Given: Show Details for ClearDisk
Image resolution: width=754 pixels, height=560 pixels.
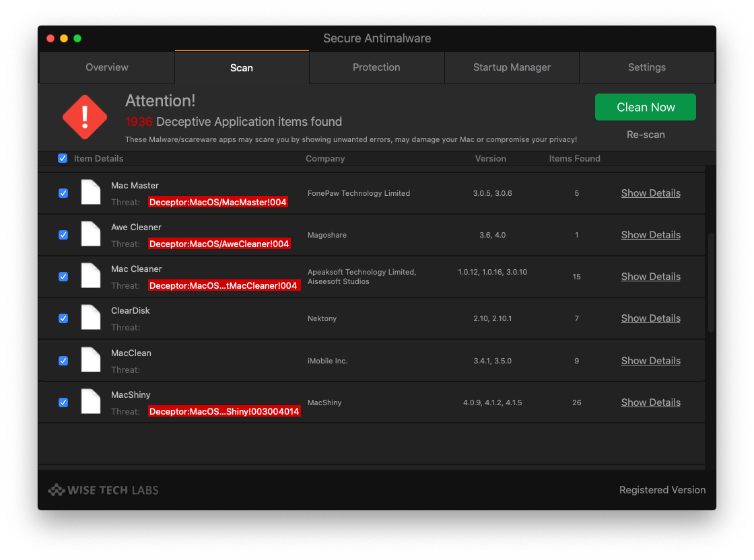Looking at the screenshot, I should (x=650, y=318).
